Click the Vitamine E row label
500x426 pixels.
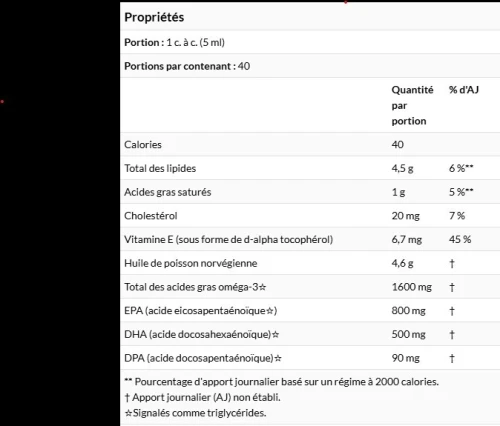click(x=228, y=239)
